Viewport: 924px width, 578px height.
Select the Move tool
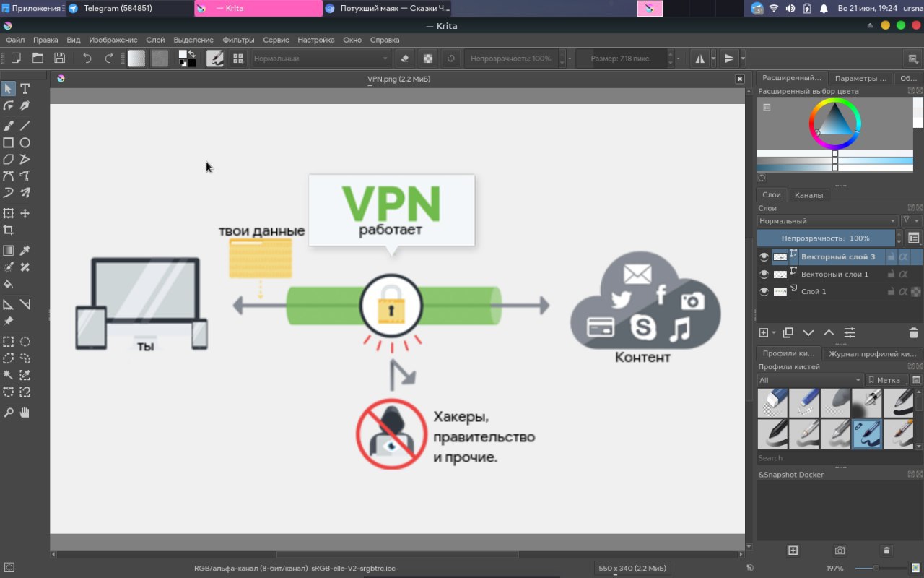25,213
